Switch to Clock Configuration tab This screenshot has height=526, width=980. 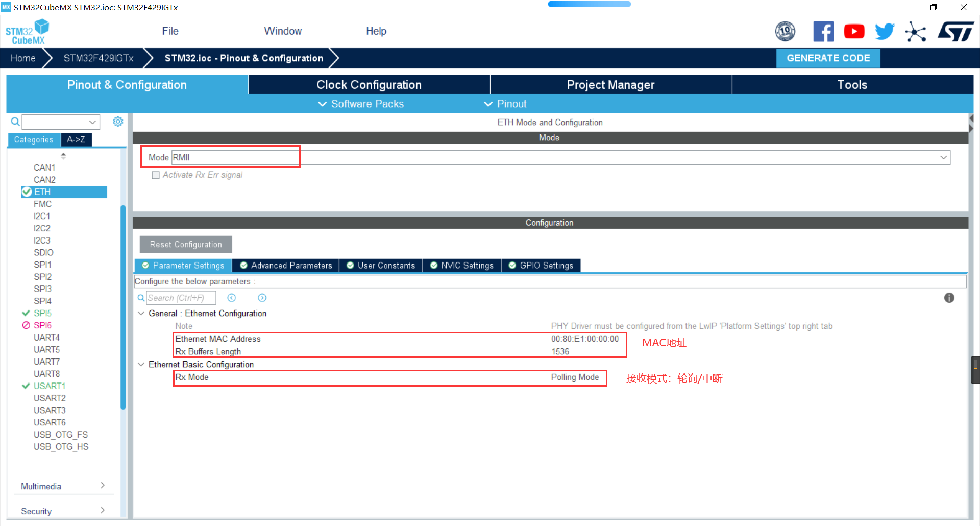pyautogui.click(x=369, y=85)
